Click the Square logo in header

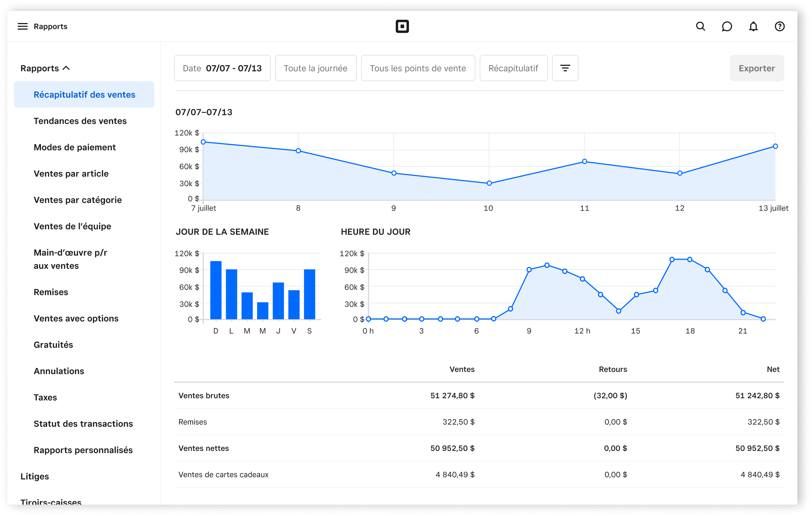[402, 26]
